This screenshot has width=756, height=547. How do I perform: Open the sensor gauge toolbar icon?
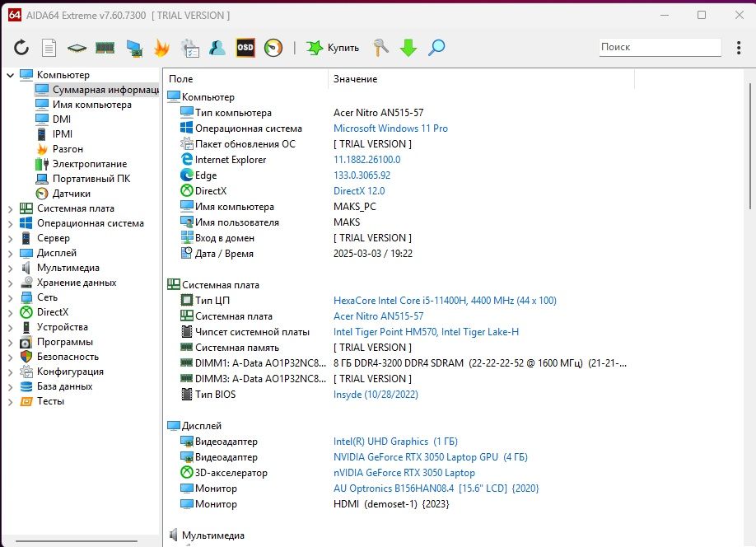point(273,47)
